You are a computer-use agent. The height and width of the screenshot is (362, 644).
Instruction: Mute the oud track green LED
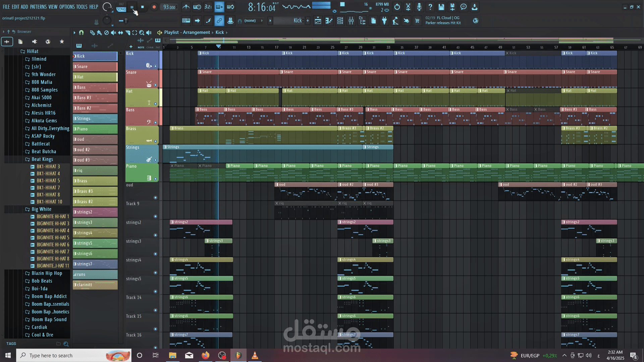point(155,198)
